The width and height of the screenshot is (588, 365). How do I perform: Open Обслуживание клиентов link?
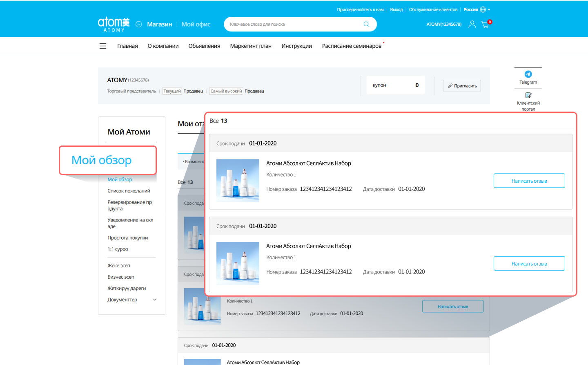[433, 9]
